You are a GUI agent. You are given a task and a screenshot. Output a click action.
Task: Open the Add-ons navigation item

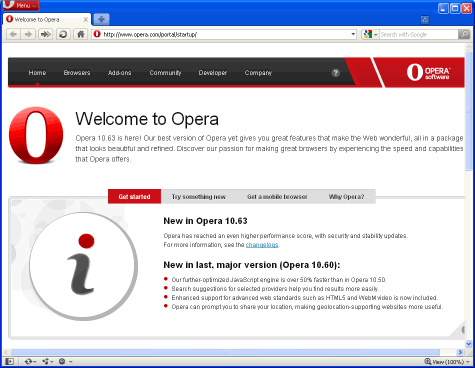coord(119,73)
